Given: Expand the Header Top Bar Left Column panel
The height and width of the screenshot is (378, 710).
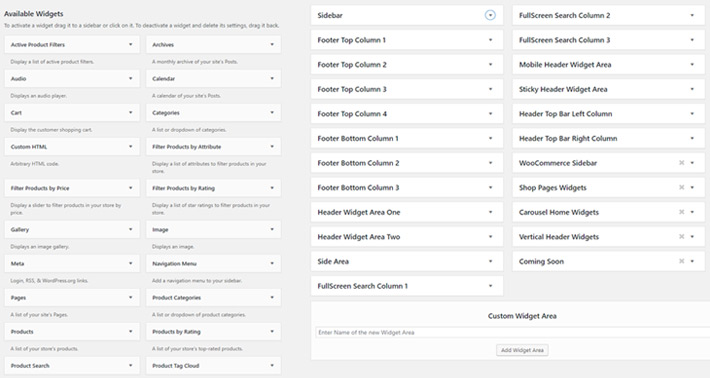Looking at the screenshot, I should click(692, 114).
